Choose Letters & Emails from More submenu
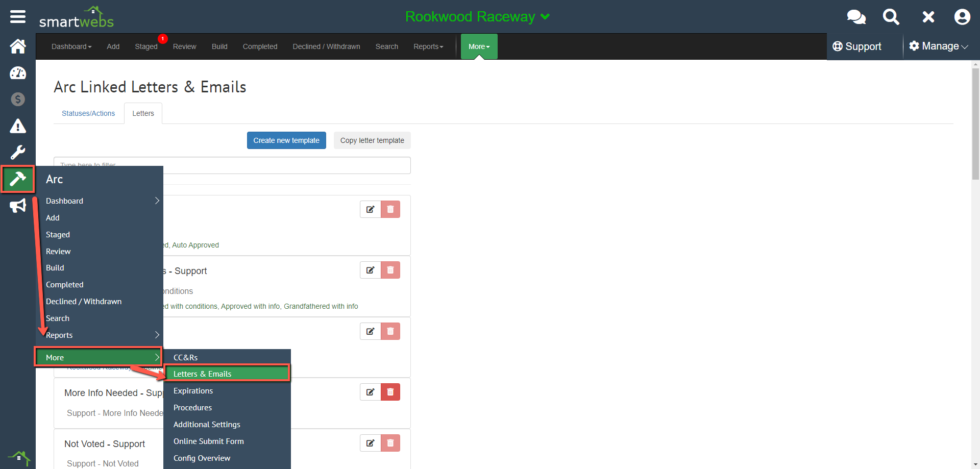The width and height of the screenshot is (980, 469). [x=227, y=374]
